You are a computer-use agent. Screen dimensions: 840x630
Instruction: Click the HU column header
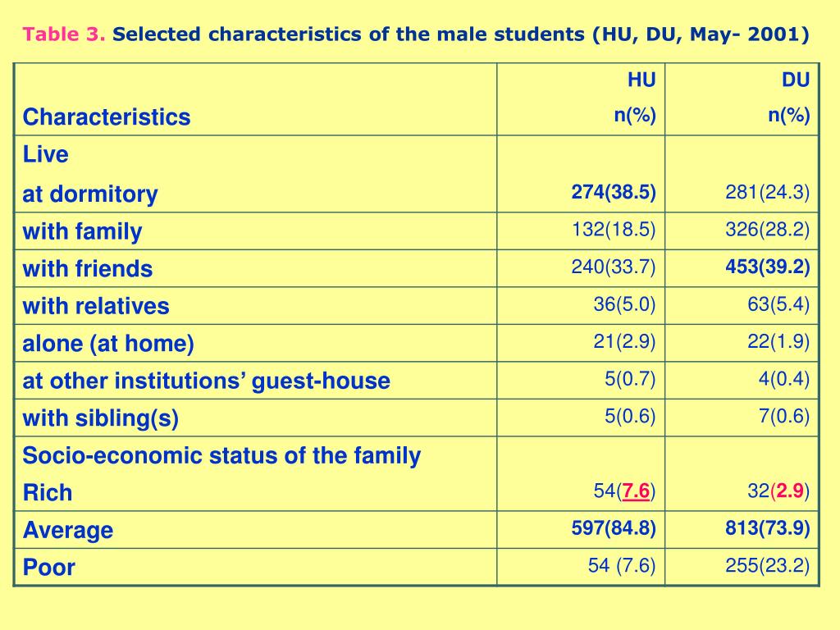641,80
